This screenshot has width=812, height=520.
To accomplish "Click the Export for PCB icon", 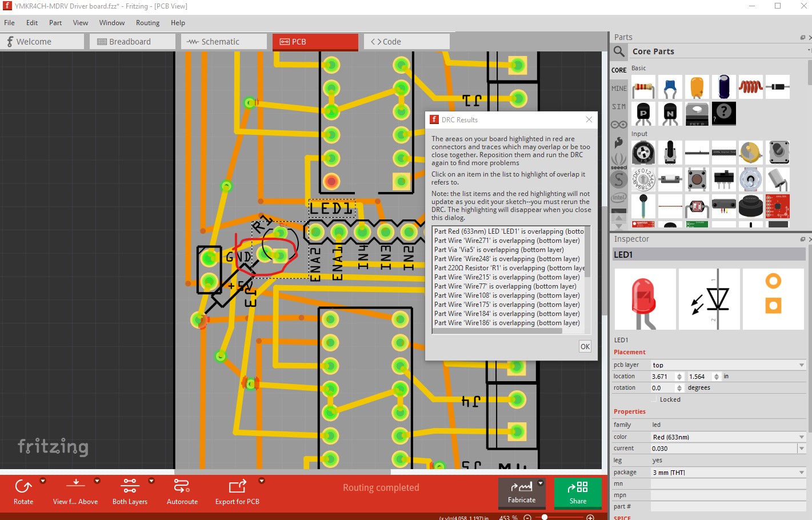I will (x=237, y=486).
